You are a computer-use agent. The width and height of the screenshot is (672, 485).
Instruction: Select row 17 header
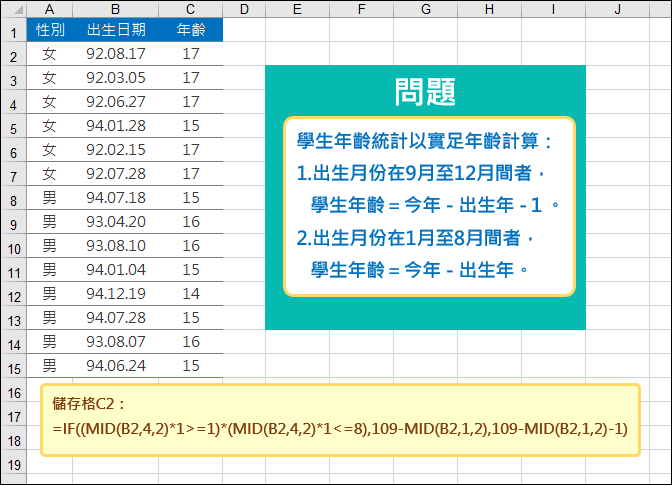14,413
